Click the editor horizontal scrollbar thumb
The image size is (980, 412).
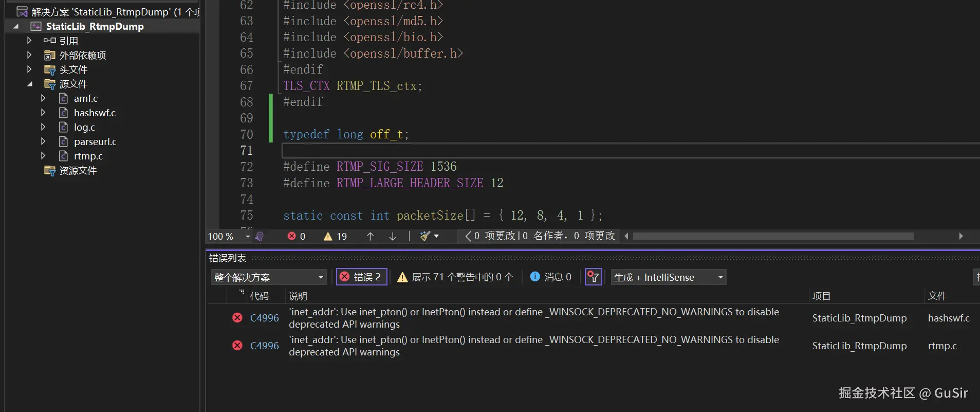click(773, 236)
